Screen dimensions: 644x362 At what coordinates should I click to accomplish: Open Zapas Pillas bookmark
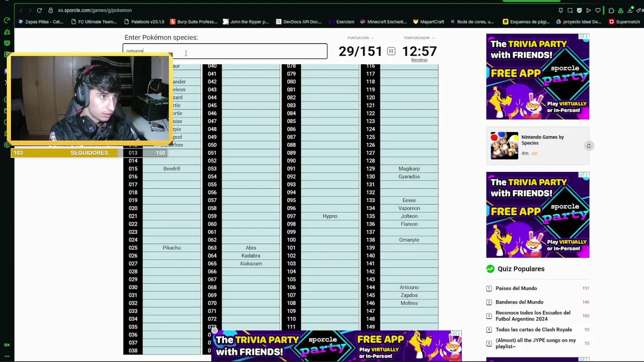click(41, 22)
